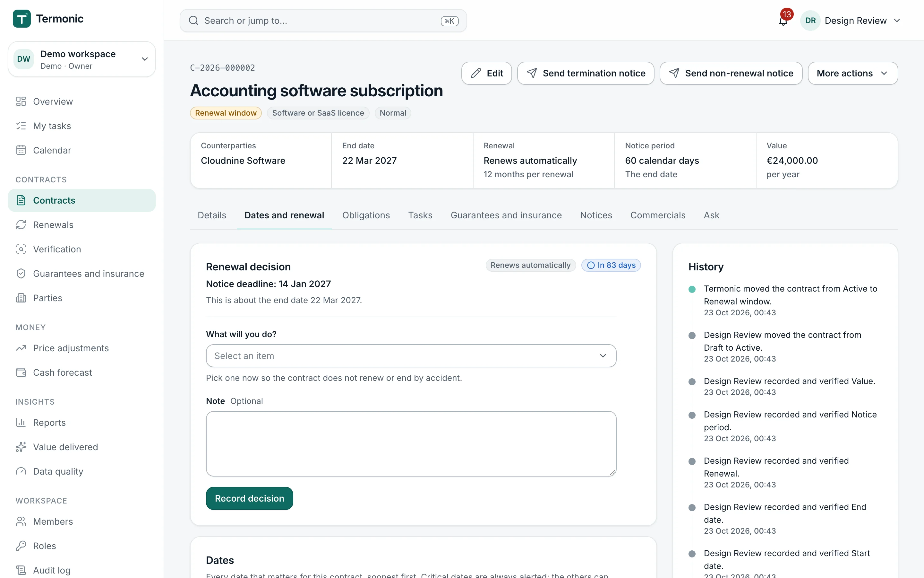Click the Renewals refresh icon
Screen dimensions: 924x578
click(21, 225)
